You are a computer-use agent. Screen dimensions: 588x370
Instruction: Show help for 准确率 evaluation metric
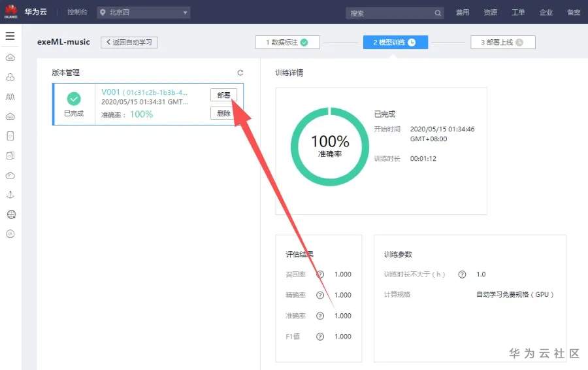pyautogui.click(x=320, y=316)
